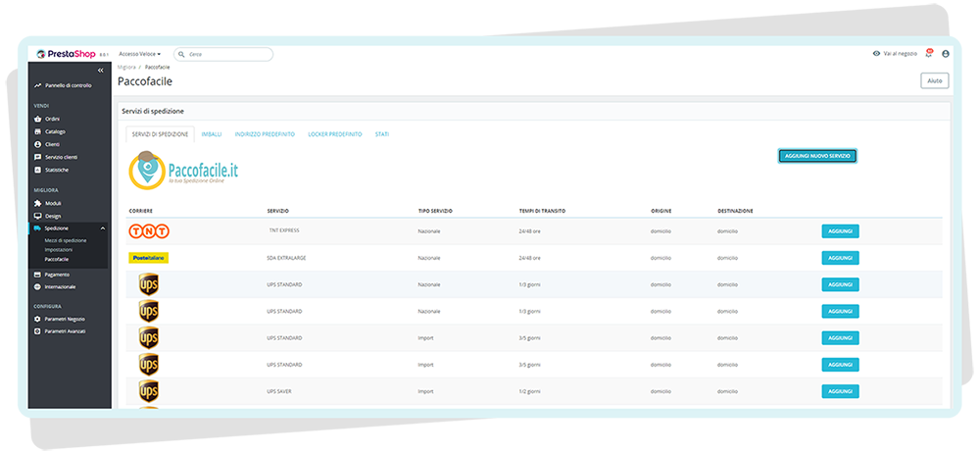Viewport: 980px width, 453px height.
Task: Add the UPS Saver service
Action: tap(840, 391)
